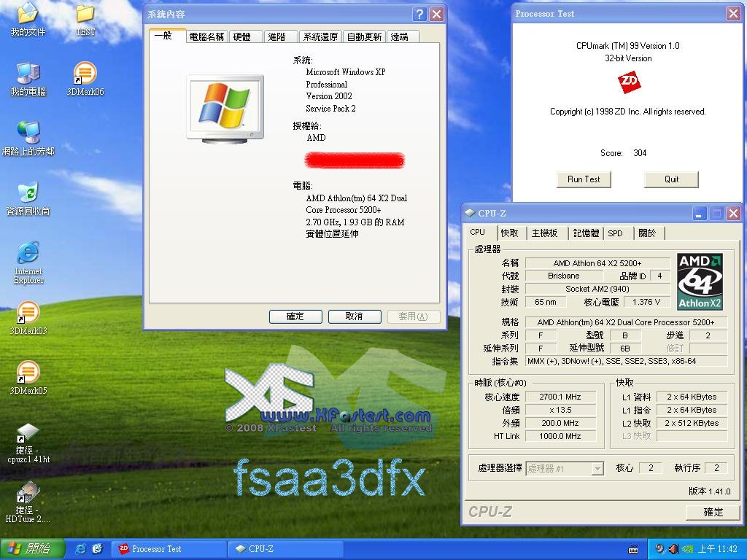Switch to the SPD tab in CPU-Z
Image resolution: width=747 pixels, height=560 pixels.
616,233
